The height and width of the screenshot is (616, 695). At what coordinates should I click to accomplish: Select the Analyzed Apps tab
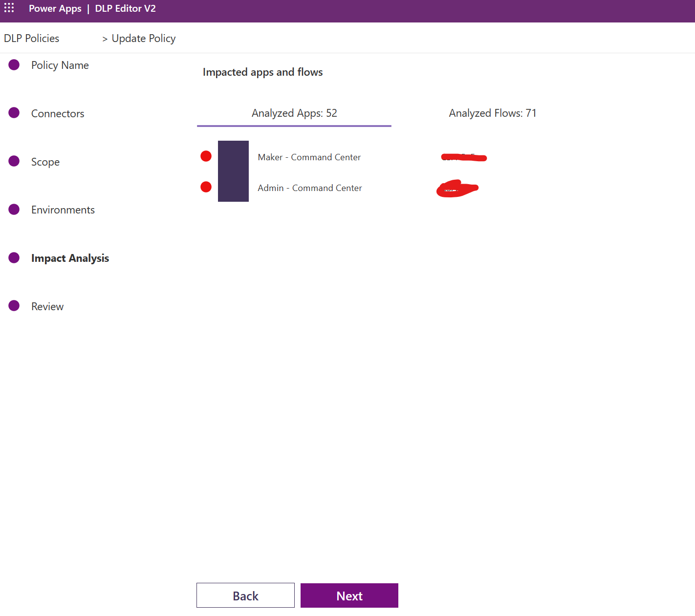[294, 113]
